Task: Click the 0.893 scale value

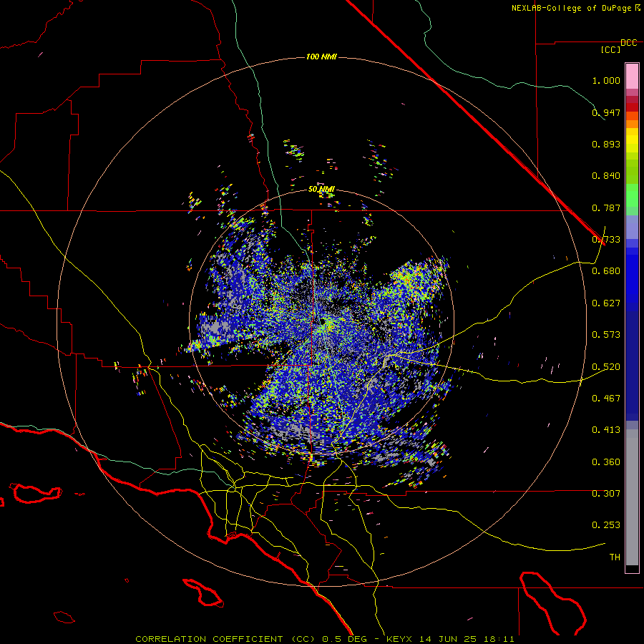Action: pyautogui.click(x=606, y=144)
